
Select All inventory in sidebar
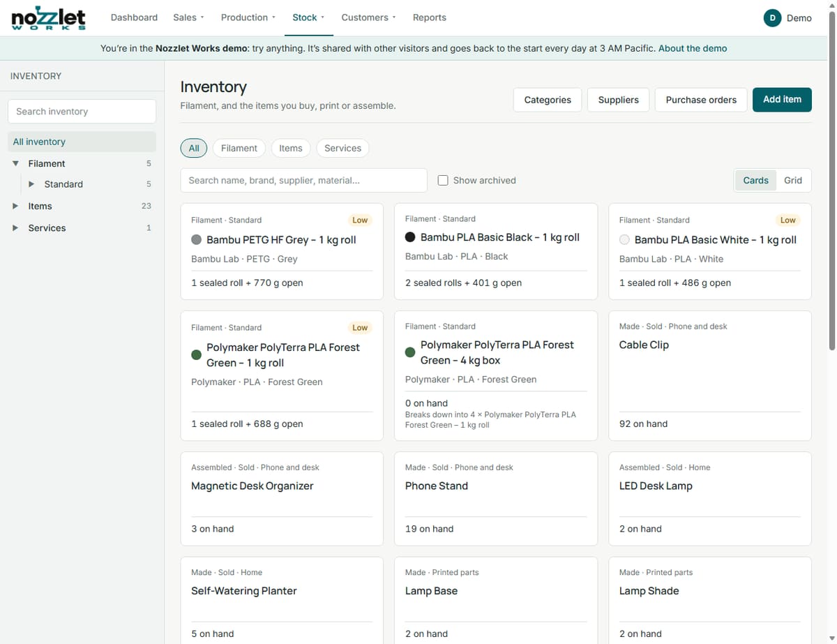82,142
